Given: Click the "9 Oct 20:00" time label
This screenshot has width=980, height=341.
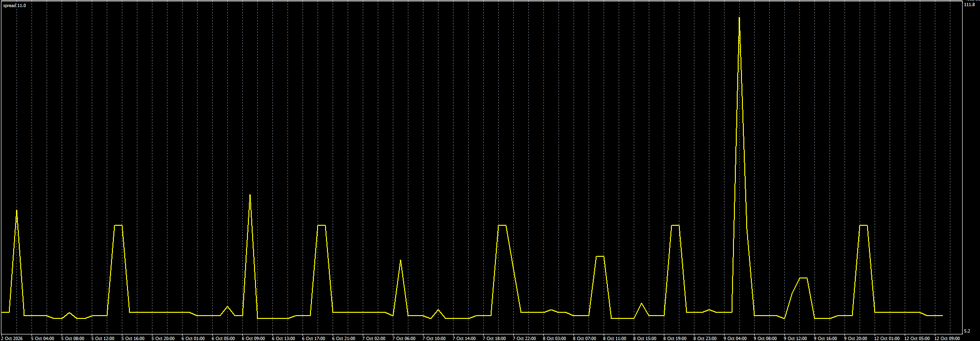Looking at the screenshot, I should click(x=856, y=338).
